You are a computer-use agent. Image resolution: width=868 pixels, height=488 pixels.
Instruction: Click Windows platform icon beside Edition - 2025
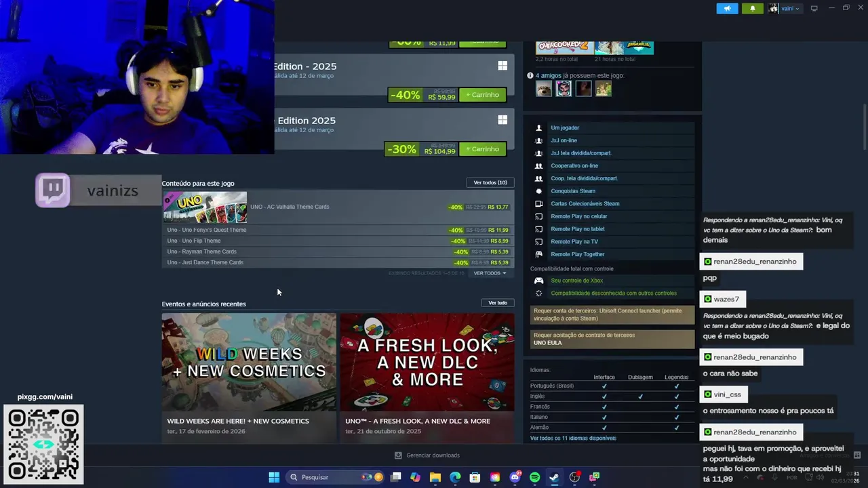(502, 66)
